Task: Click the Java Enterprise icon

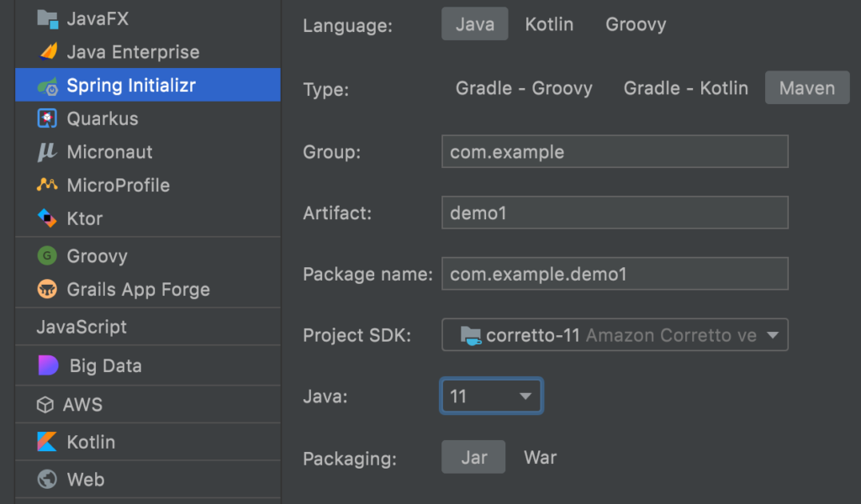Action: click(45, 51)
